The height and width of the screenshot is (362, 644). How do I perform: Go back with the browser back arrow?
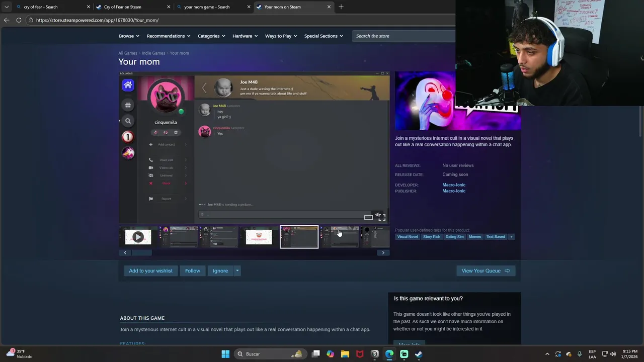[x=6, y=20]
